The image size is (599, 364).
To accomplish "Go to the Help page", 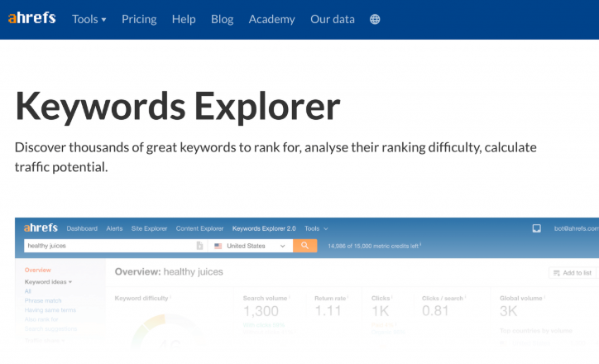I will pyautogui.click(x=184, y=19).
